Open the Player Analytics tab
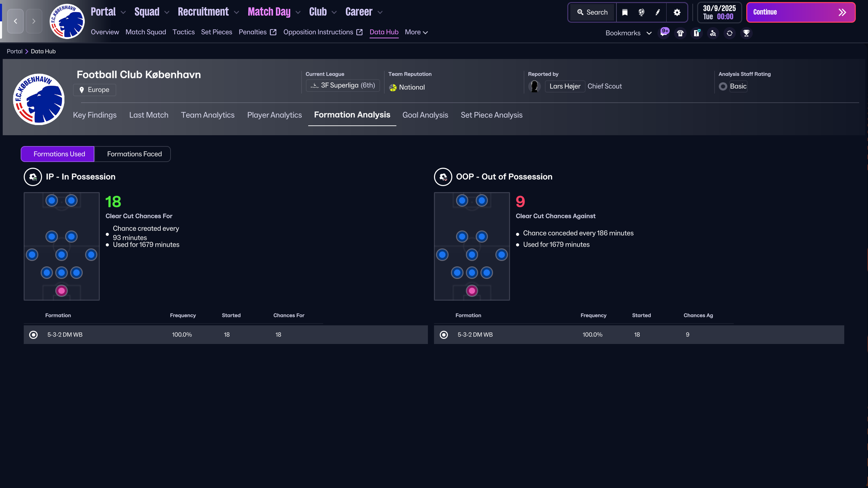Image resolution: width=868 pixels, height=488 pixels. pos(274,115)
